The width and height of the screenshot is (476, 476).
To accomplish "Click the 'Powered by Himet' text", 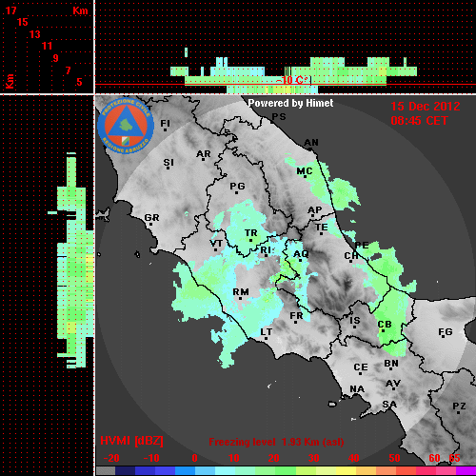I will pos(290,103).
